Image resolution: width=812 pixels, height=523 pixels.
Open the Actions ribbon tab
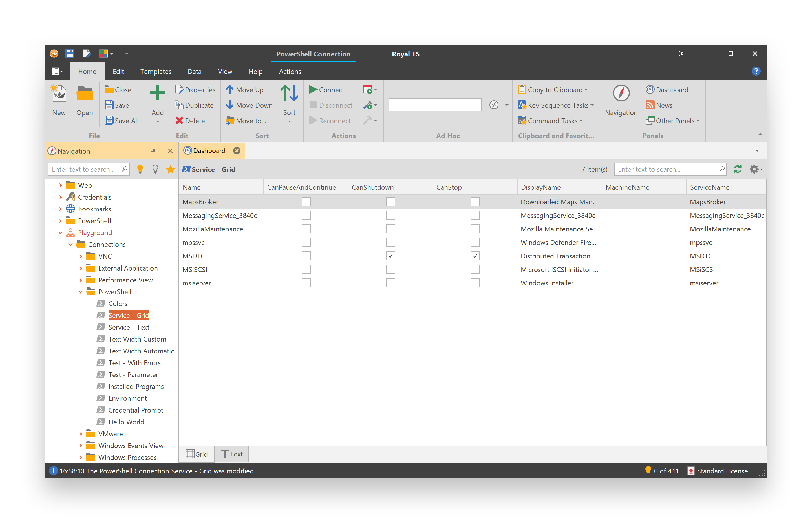click(290, 71)
